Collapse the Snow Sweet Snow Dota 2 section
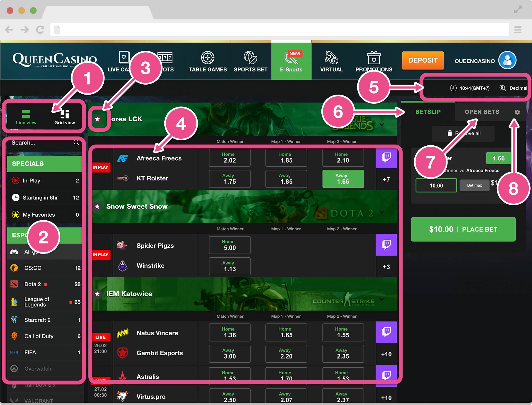This screenshot has height=405, width=532. tap(382, 212)
